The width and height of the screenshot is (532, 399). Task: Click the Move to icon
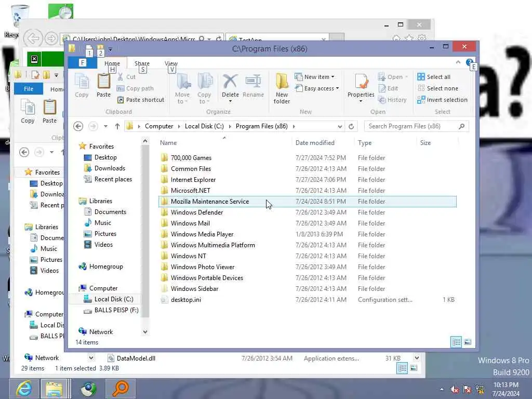click(182, 82)
